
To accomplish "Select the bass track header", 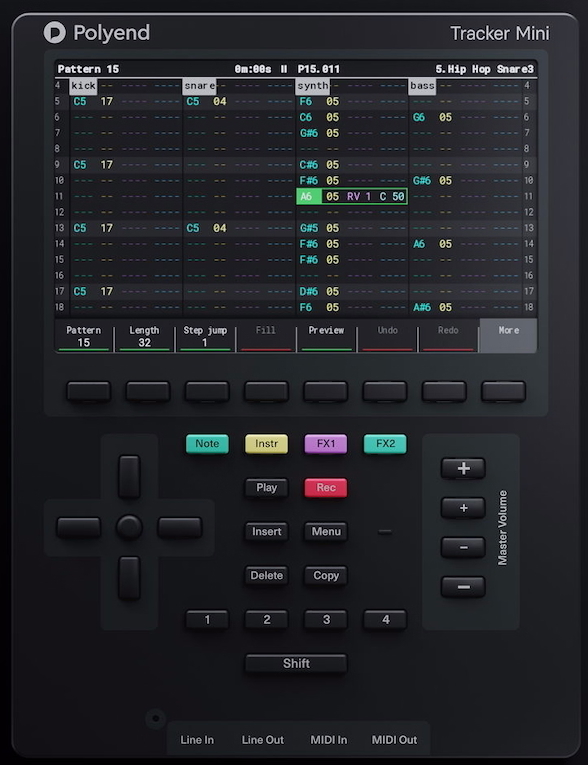I will [423, 86].
